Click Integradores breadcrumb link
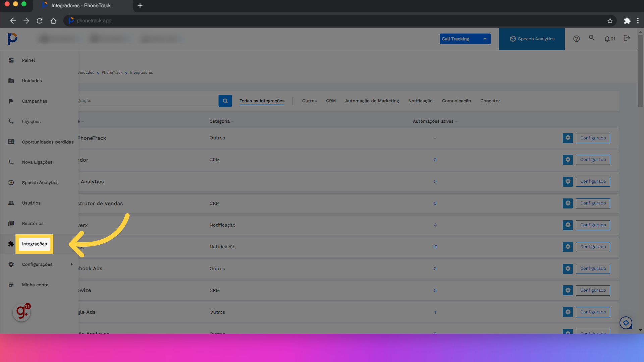 (x=142, y=73)
